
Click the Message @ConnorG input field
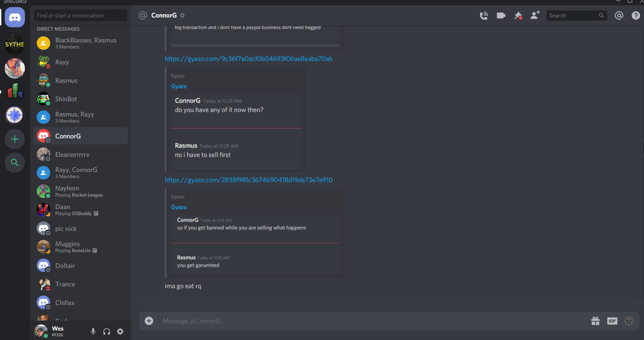pos(374,321)
